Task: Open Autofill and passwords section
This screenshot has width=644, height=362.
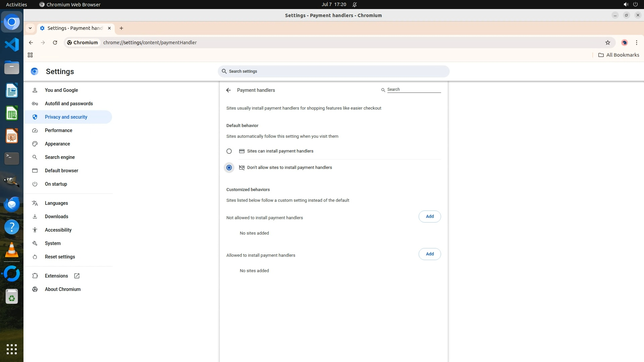Action: (x=69, y=104)
